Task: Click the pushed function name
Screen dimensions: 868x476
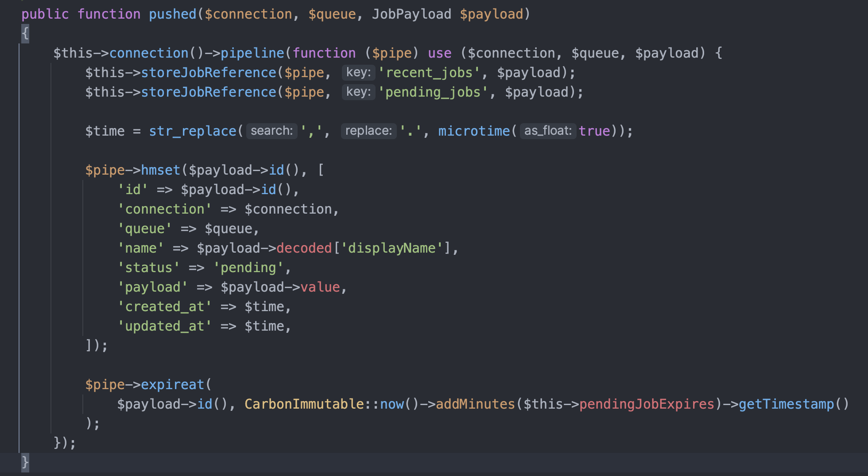Action: (x=173, y=14)
